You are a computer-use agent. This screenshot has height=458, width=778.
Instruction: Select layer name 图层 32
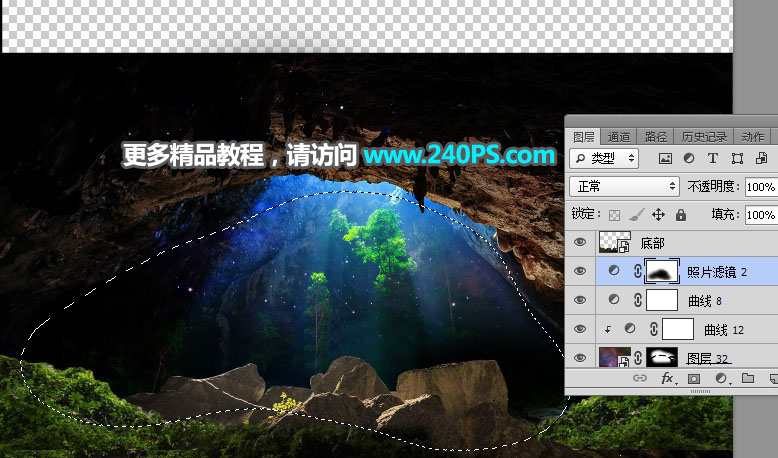[x=707, y=358]
